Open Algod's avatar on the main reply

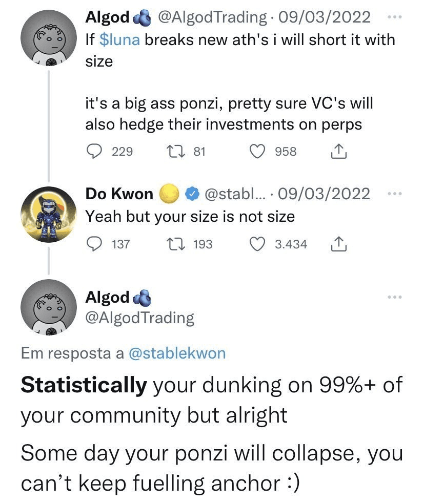pos(49,307)
